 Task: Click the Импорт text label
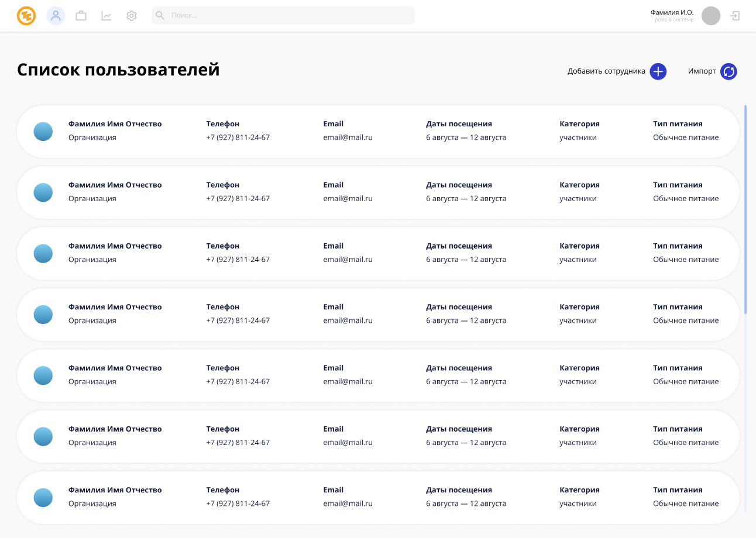click(702, 71)
